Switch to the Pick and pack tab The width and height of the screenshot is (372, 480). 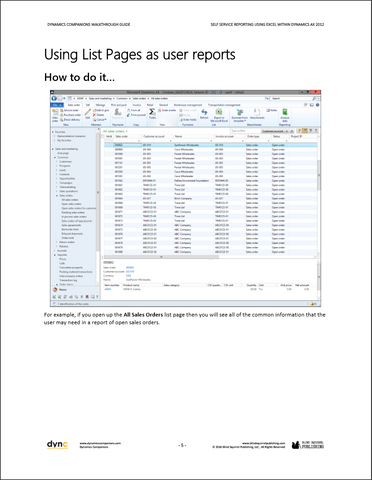tap(119, 105)
